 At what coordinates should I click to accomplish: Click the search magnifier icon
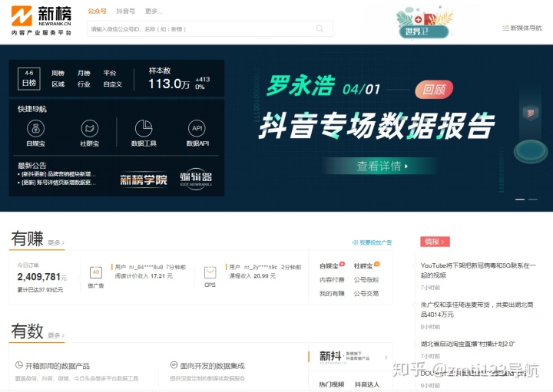(x=320, y=28)
